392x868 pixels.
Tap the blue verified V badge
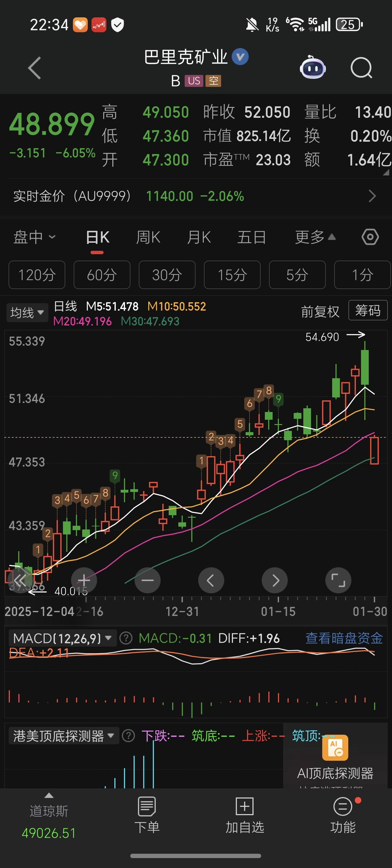pos(240,57)
